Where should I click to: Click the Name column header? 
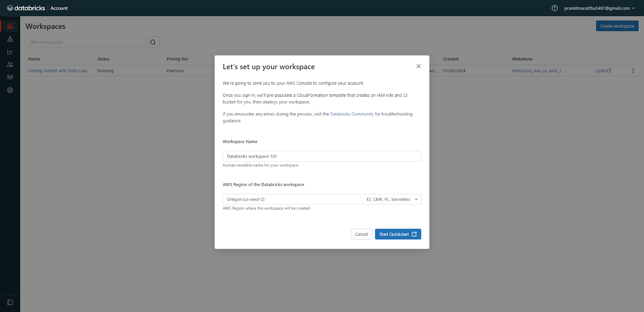click(34, 59)
